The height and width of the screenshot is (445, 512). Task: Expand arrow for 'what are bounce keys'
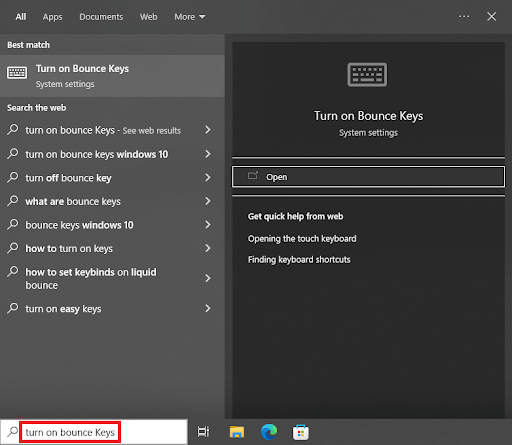tap(208, 201)
